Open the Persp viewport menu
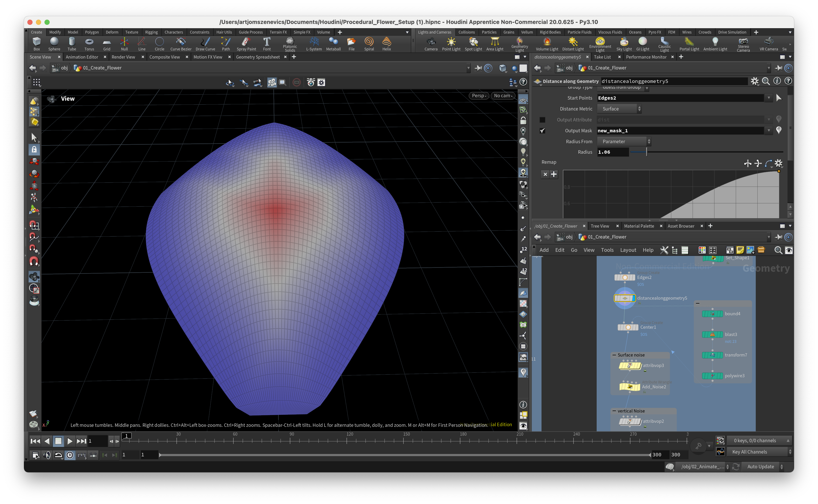Viewport: 818px width, 504px height. coord(479,96)
